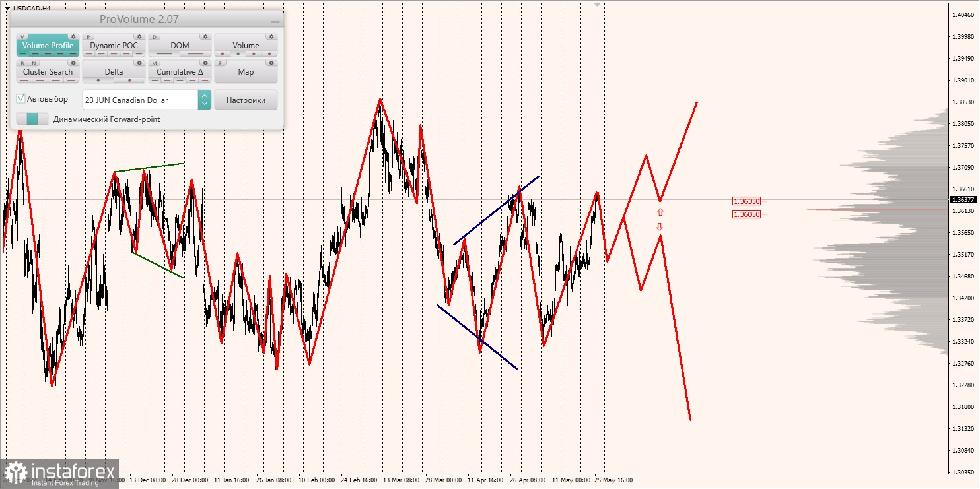The image size is (980, 489).
Task: Minimize the ProVolume 2.07 panel
Action: [275, 22]
